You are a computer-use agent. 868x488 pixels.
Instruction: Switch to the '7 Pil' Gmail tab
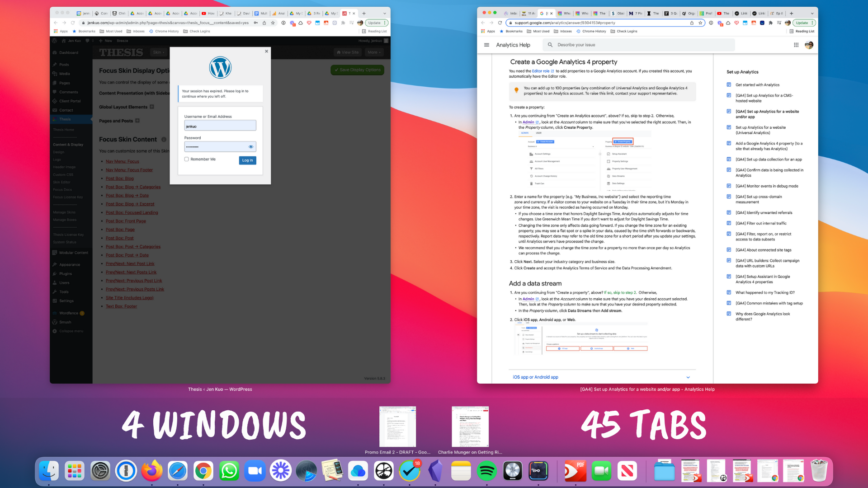[636, 14]
